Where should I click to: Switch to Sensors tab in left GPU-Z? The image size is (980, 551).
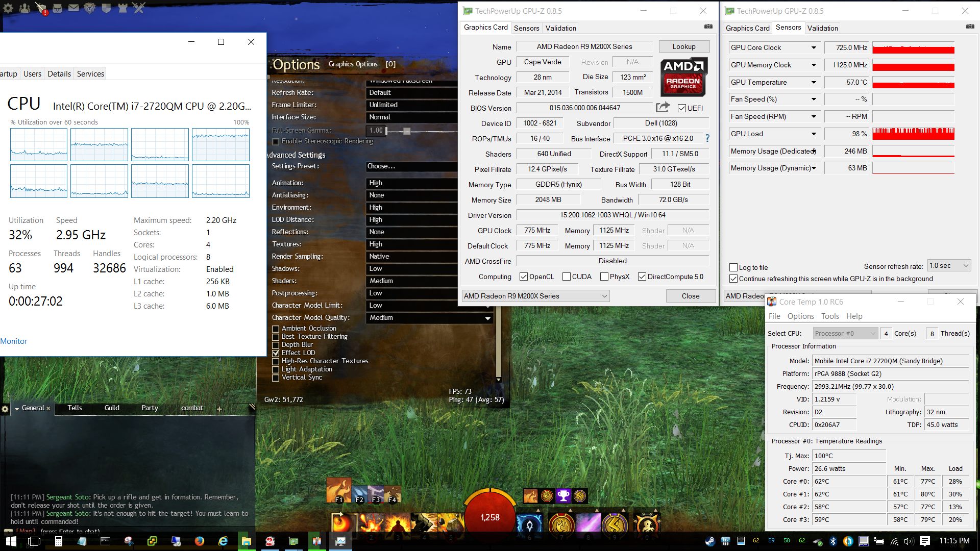[x=526, y=28]
